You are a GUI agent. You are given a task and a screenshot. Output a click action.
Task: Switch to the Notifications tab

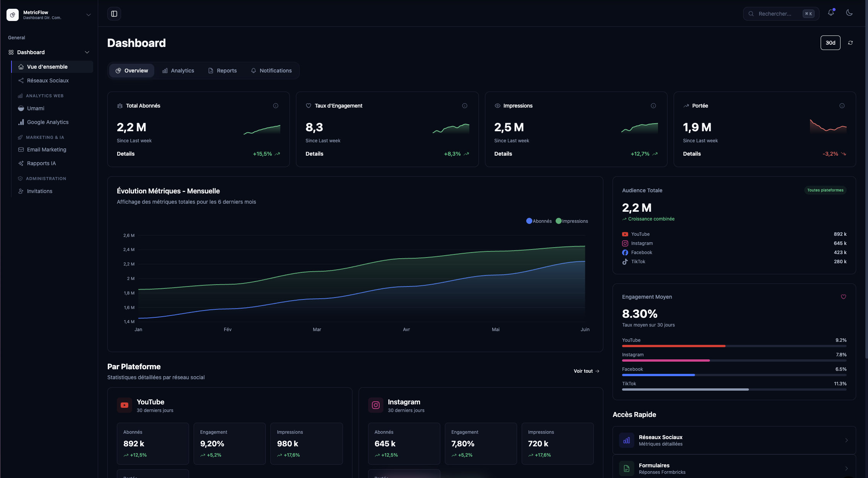pyautogui.click(x=271, y=71)
